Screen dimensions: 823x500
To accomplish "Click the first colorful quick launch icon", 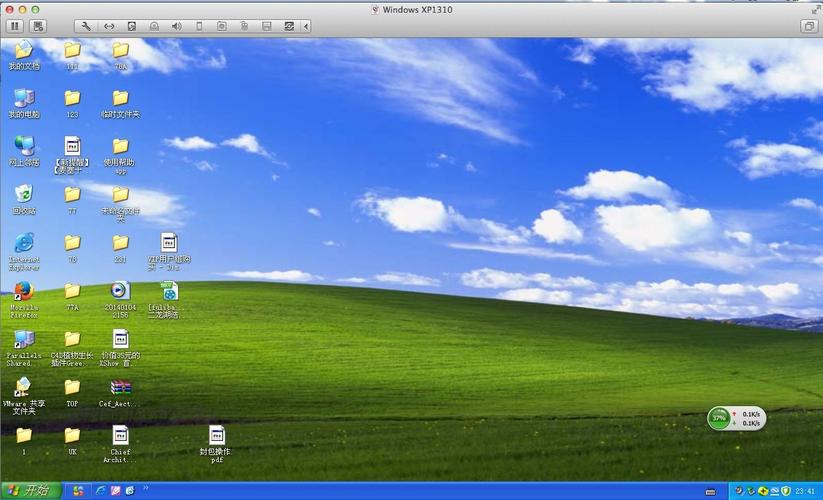I will (x=78, y=491).
